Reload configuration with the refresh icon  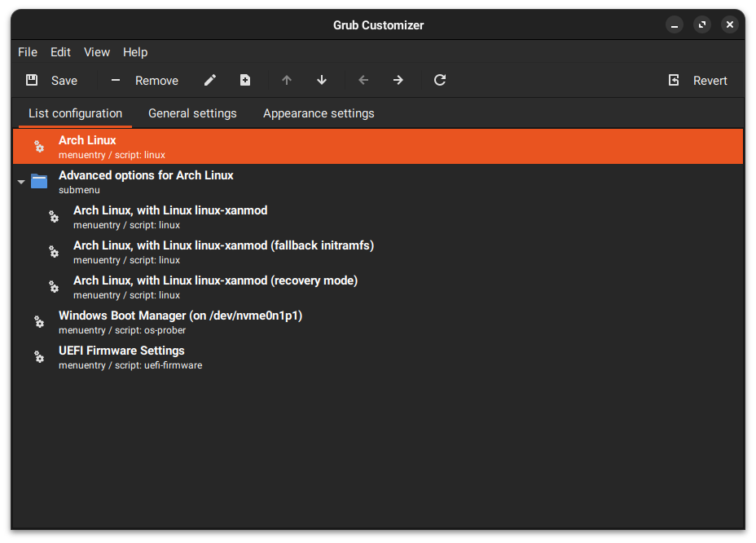pyautogui.click(x=440, y=80)
